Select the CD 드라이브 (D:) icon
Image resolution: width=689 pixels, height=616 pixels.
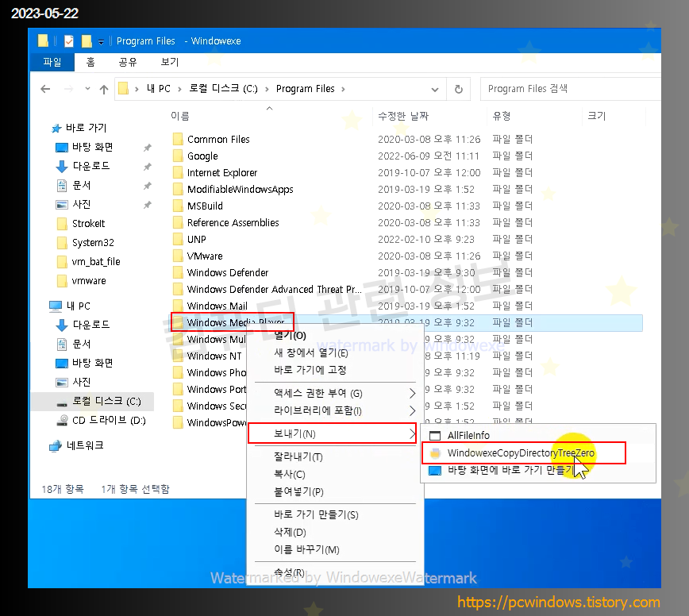pyautogui.click(x=62, y=421)
